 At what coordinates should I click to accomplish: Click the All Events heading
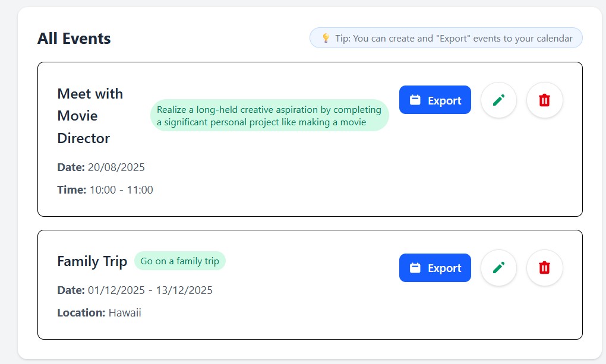[x=74, y=39]
